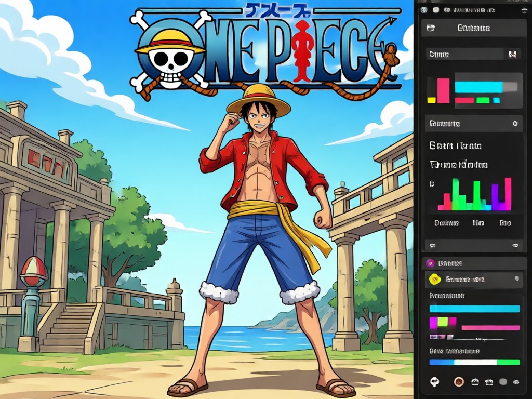The height and width of the screenshot is (399, 532).
Task: Click the purple round icon in lower section header
Action: coord(430,263)
